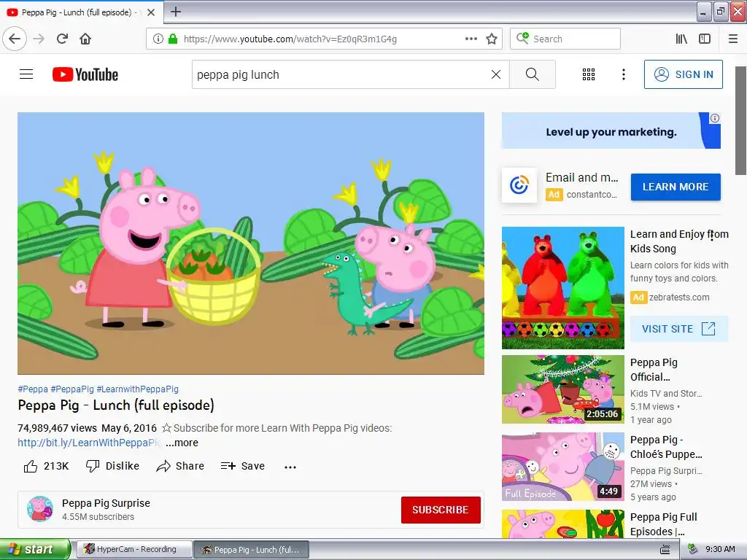Open the #LearnwithPeppaPig hashtag link

pyautogui.click(x=138, y=389)
